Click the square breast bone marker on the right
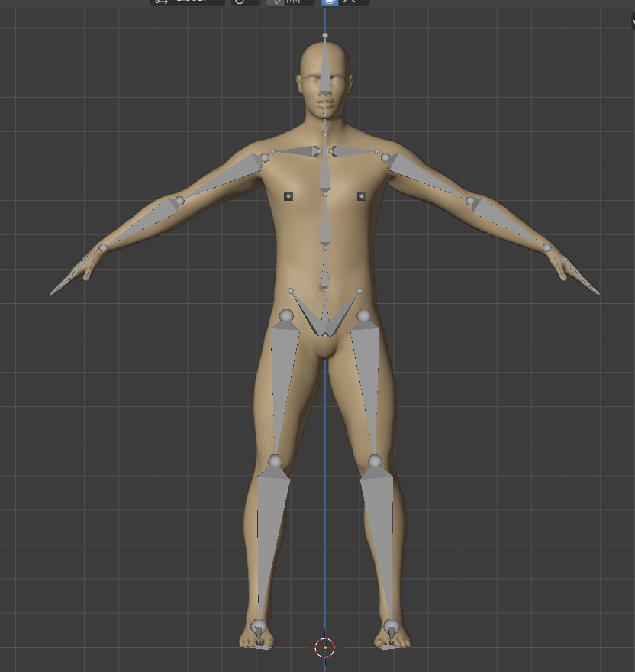This screenshot has height=672, width=635. [x=362, y=196]
